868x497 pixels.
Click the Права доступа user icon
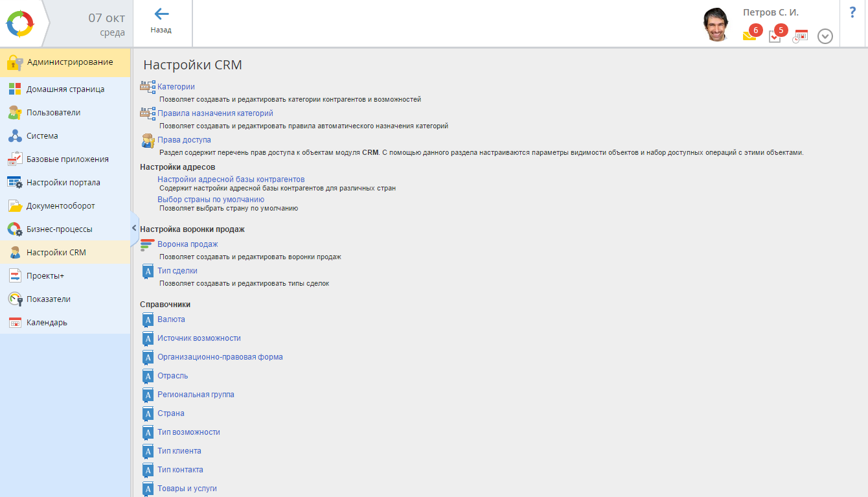(x=148, y=140)
